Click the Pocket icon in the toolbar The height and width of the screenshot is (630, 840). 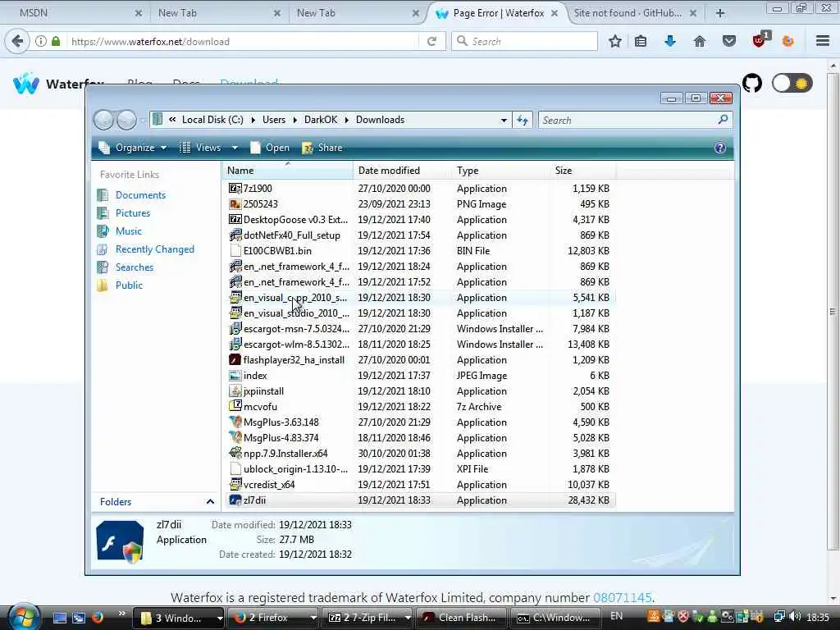[x=729, y=41]
